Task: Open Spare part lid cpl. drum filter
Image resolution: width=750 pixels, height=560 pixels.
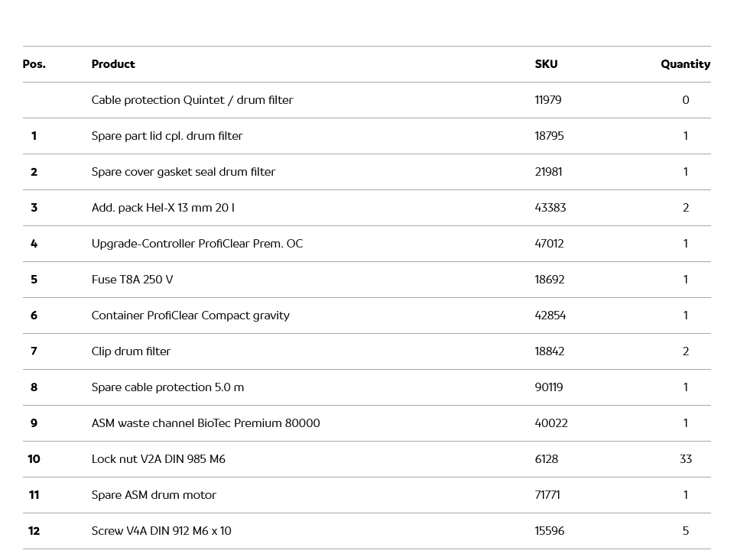Action: pyautogui.click(x=167, y=136)
